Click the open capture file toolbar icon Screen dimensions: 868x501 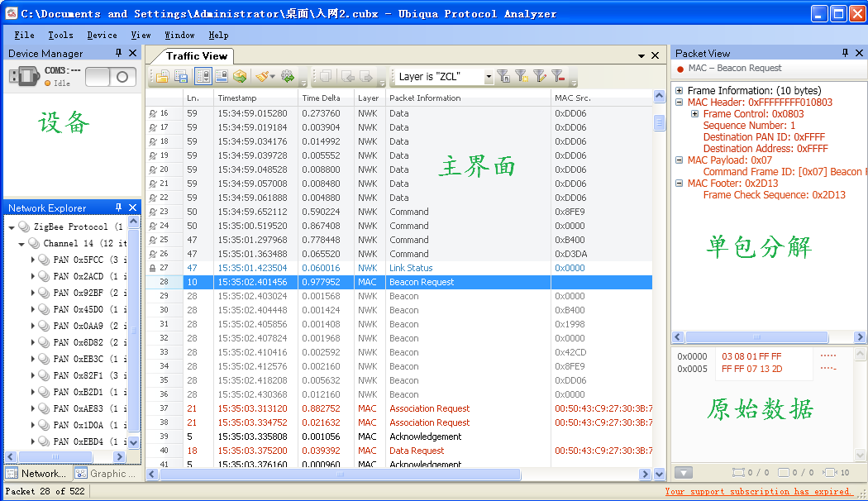coord(163,76)
